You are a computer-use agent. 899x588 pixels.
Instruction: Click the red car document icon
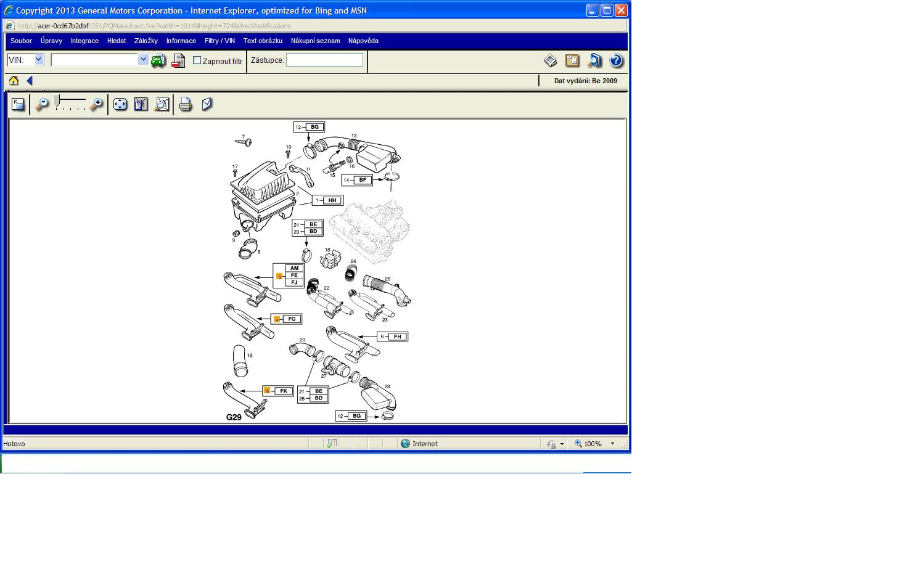[x=178, y=60]
